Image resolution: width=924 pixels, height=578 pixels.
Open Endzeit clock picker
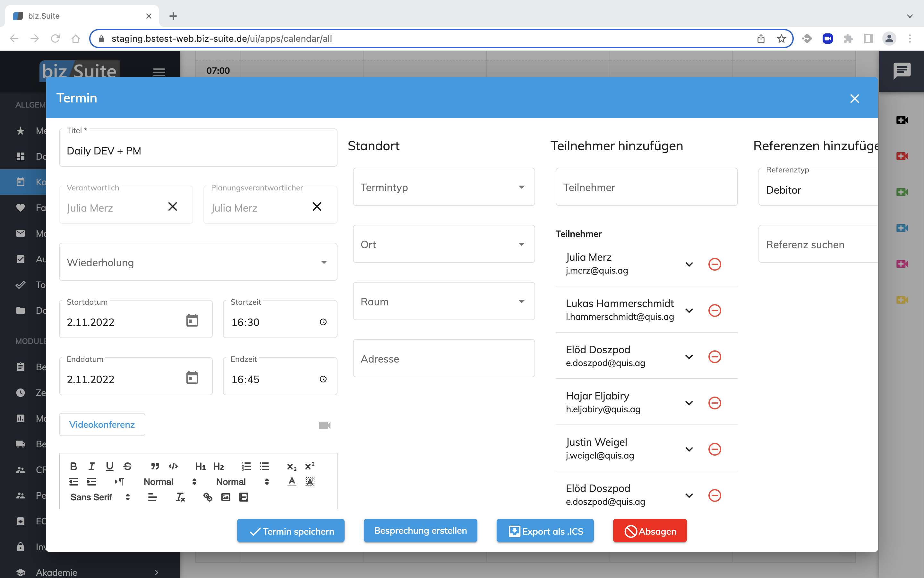click(x=323, y=379)
